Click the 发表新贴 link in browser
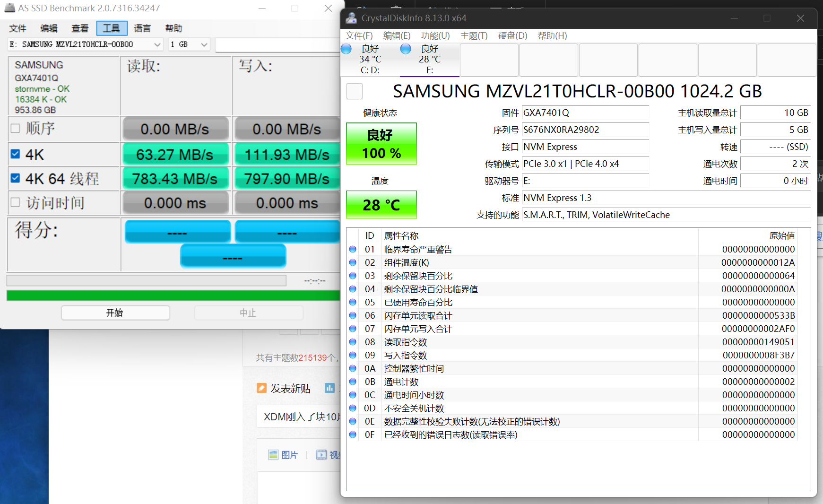Viewport: 823px width, 504px height. point(291,389)
